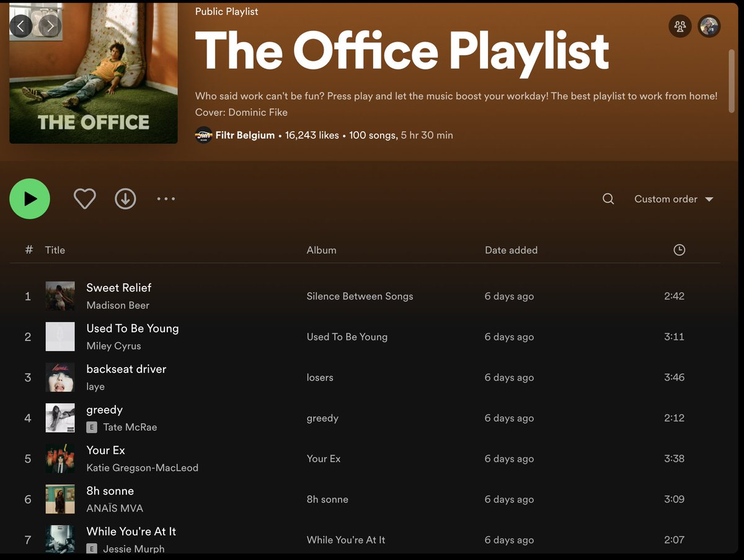
Task: Open artist Madison Beer
Action: pyautogui.click(x=118, y=305)
